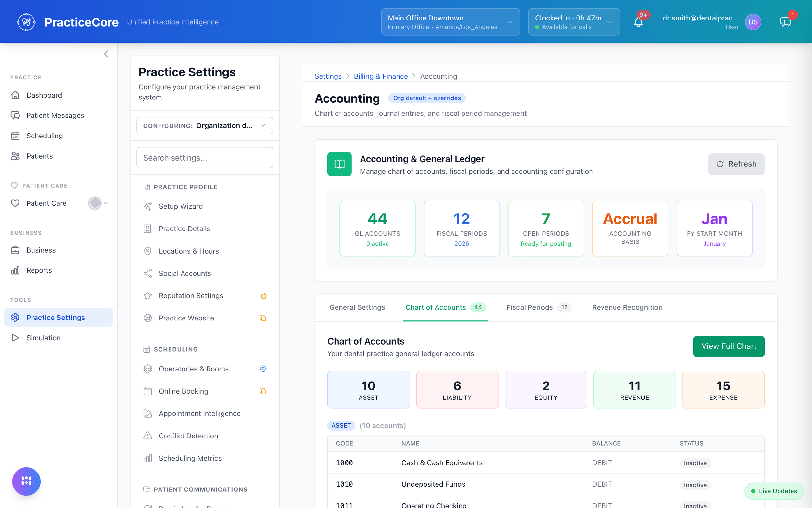Click the 12 Fiscal Periods stat card
812x508 pixels.
[x=462, y=228]
